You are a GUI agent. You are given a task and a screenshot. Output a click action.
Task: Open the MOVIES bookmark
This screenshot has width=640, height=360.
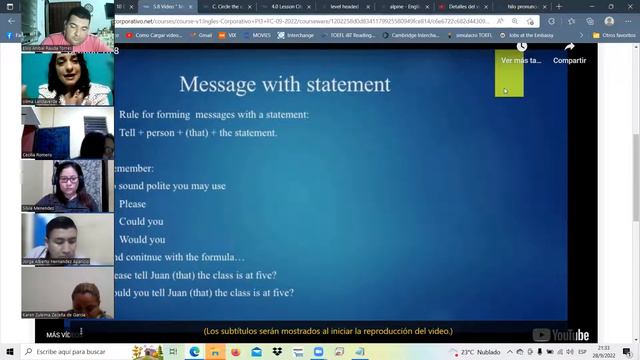click(257, 36)
